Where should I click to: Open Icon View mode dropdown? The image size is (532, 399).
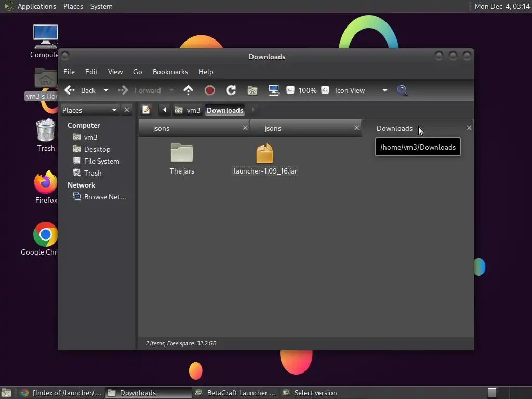[361, 90]
